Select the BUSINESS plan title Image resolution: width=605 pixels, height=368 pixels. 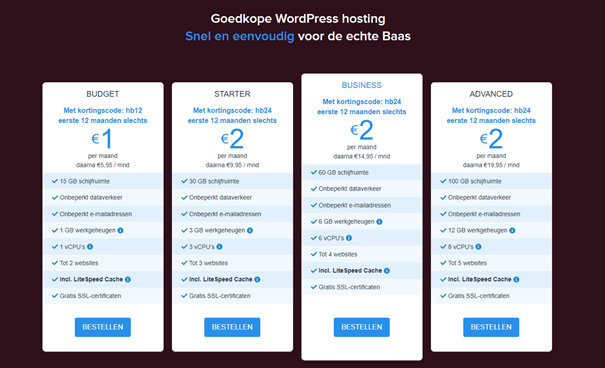[362, 85]
